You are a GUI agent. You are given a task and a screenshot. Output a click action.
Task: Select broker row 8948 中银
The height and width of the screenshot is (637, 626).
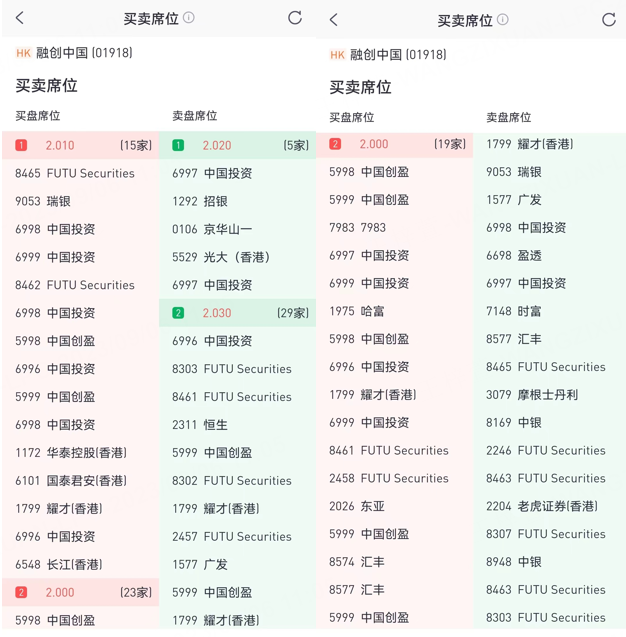tap(550, 562)
